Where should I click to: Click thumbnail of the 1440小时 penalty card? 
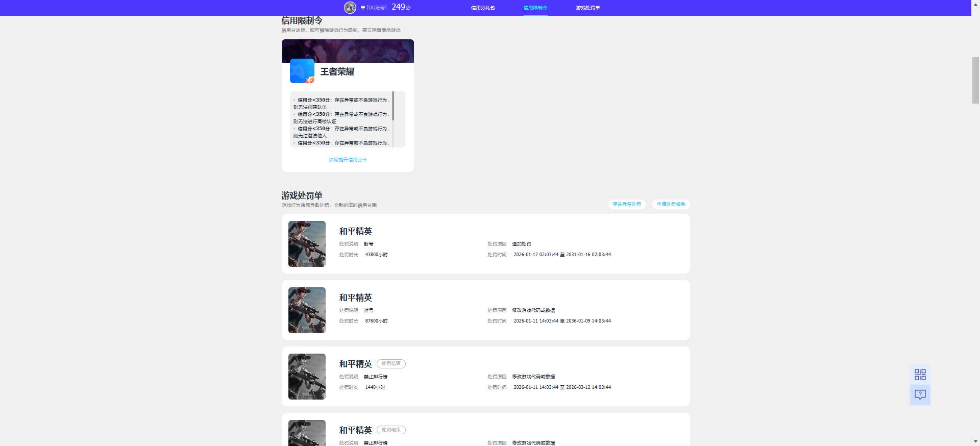click(307, 377)
